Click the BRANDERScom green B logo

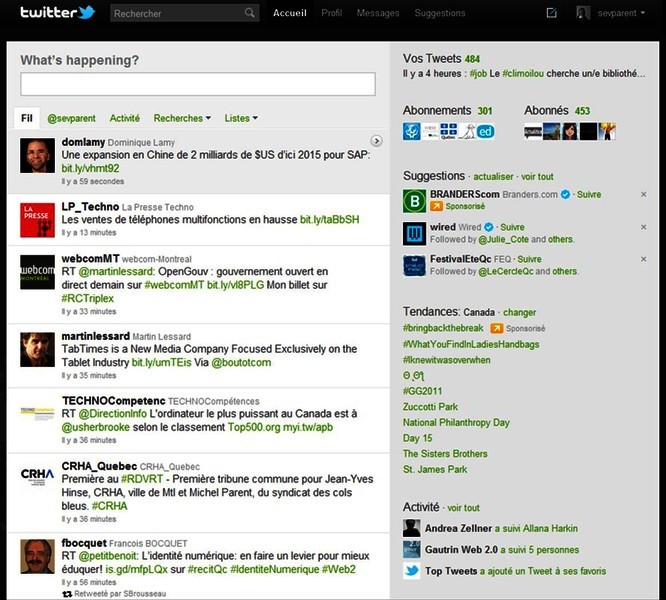pyautogui.click(x=415, y=201)
